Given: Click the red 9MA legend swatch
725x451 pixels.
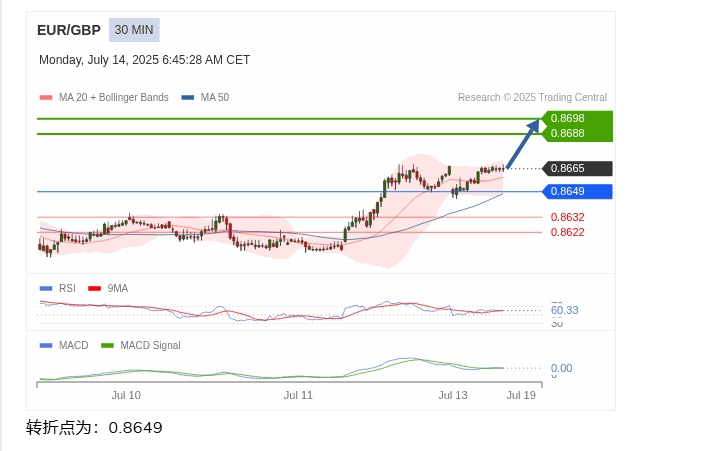Looking at the screenshot, I should point(94,289).
